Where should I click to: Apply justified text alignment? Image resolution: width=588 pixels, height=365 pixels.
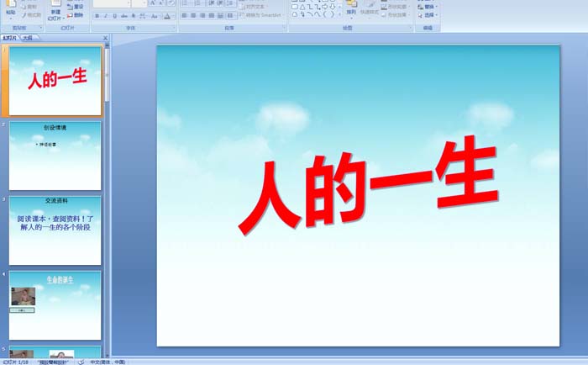point(212,15)
